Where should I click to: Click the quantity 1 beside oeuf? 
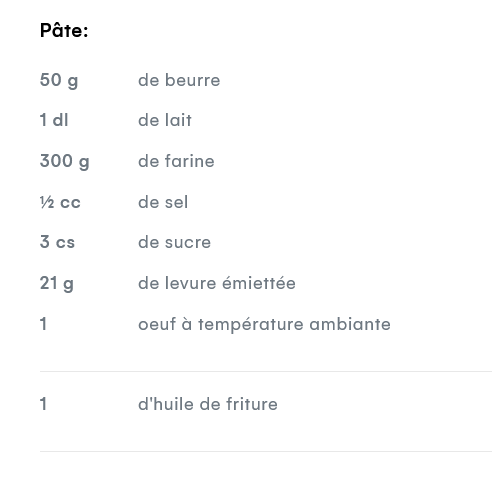point(43,324)
